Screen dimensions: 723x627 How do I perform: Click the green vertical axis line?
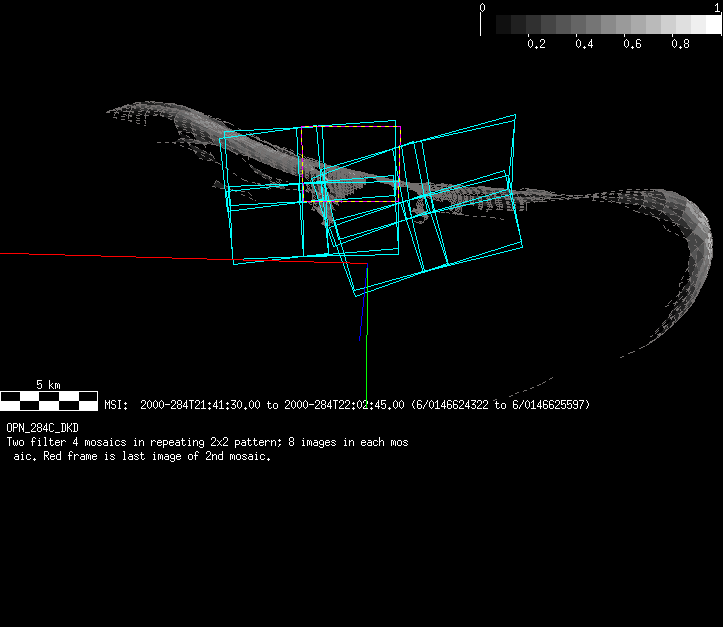coord(367,334)
